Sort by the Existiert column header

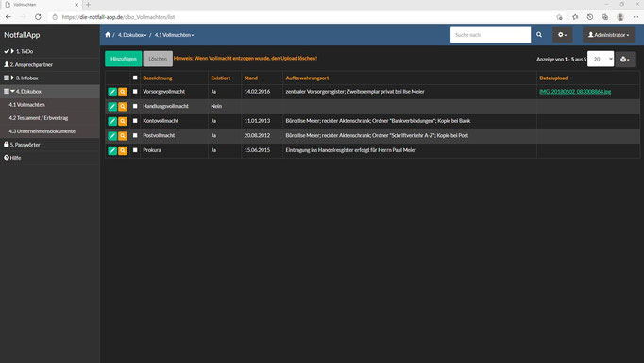pos(221,78)
